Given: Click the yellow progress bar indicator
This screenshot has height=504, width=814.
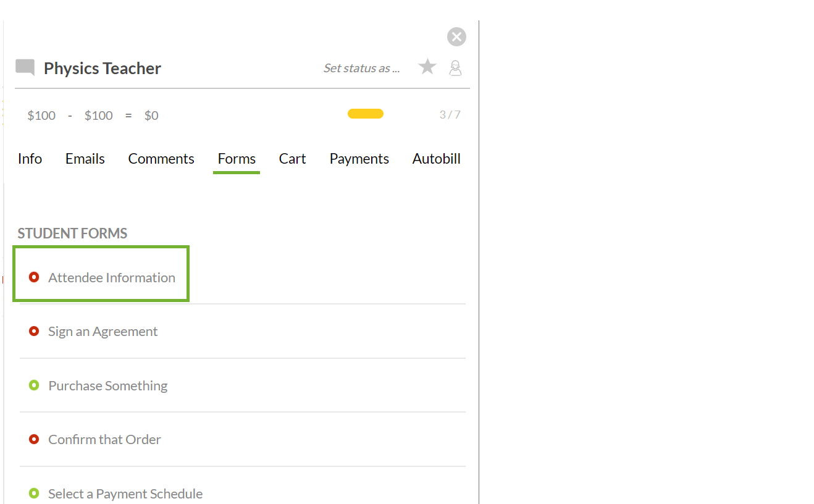Looking at the screenshot, I should pyautogui.click(x=366, y=114).
